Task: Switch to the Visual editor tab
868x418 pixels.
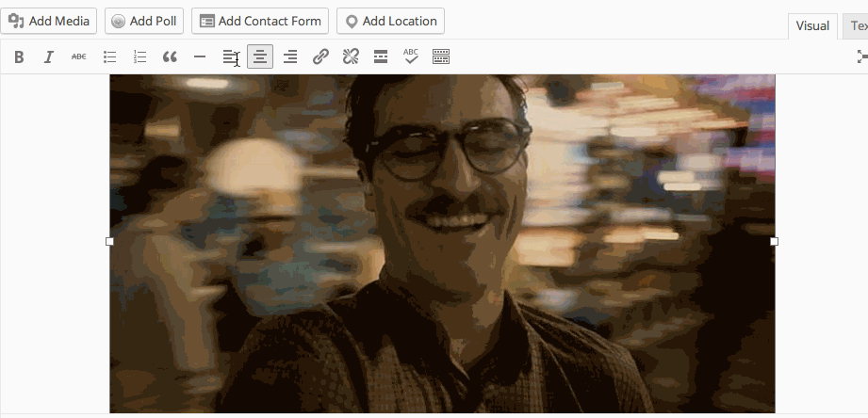Action: point(811,26)
